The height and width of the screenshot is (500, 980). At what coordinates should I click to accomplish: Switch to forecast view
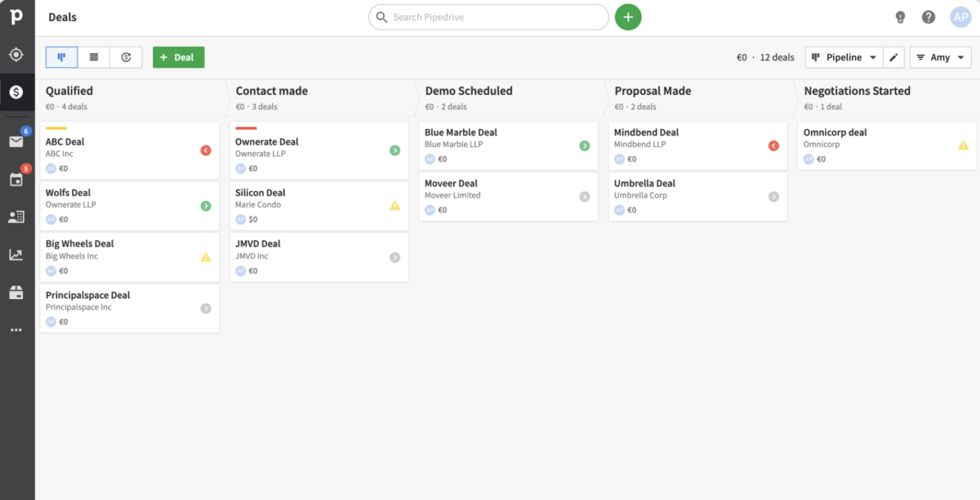[126, 57]
